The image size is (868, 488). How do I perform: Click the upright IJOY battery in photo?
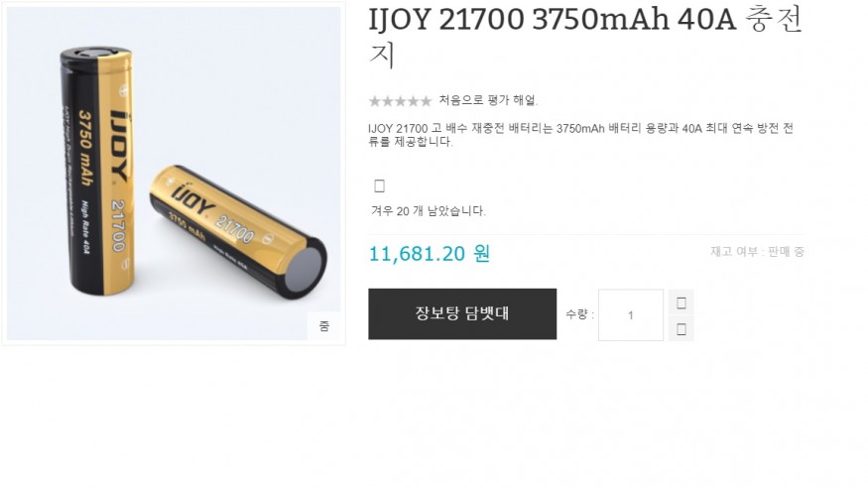pyautogui.click(x=98, y=171)
